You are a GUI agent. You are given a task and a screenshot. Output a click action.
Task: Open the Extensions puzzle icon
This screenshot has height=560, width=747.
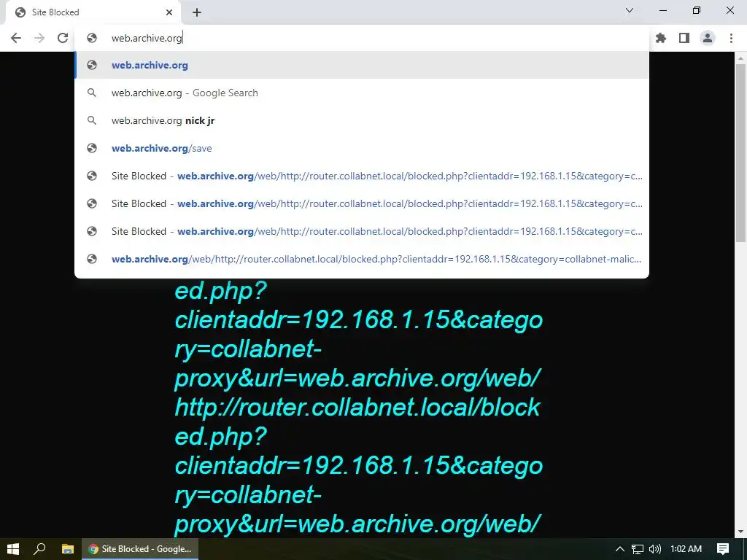pyautogui.click(x=661, y=38)
